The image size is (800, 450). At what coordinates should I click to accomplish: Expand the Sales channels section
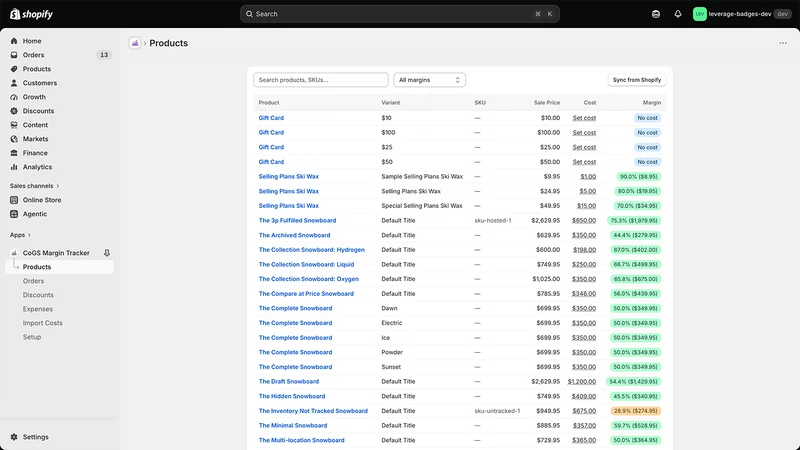click(x=34, y=186)
